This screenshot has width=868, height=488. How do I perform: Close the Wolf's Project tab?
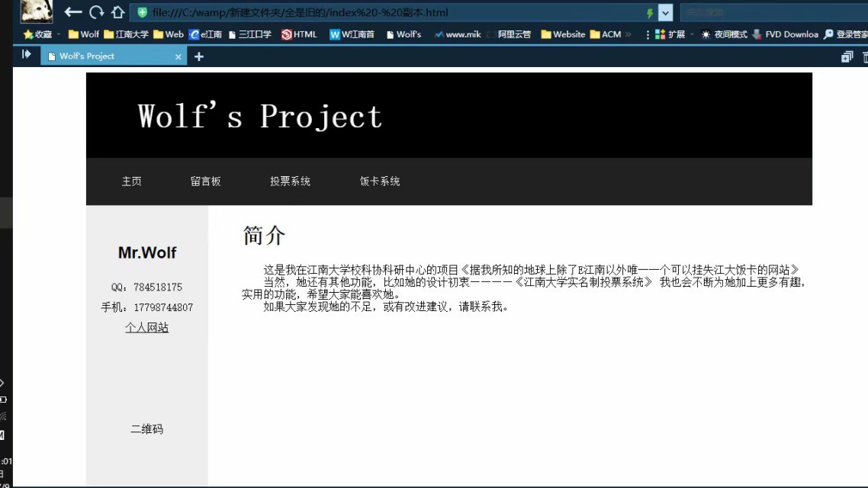click(178, 56)
